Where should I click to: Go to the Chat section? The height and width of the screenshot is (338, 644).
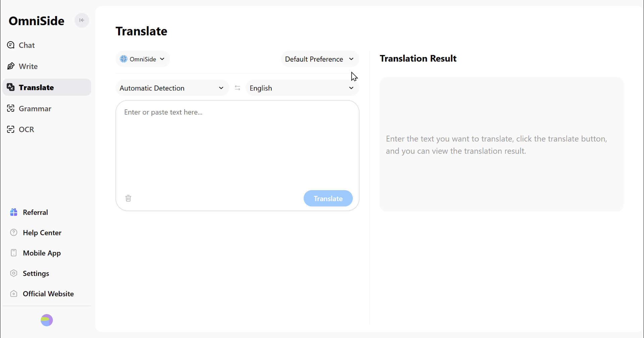(26, 45)
